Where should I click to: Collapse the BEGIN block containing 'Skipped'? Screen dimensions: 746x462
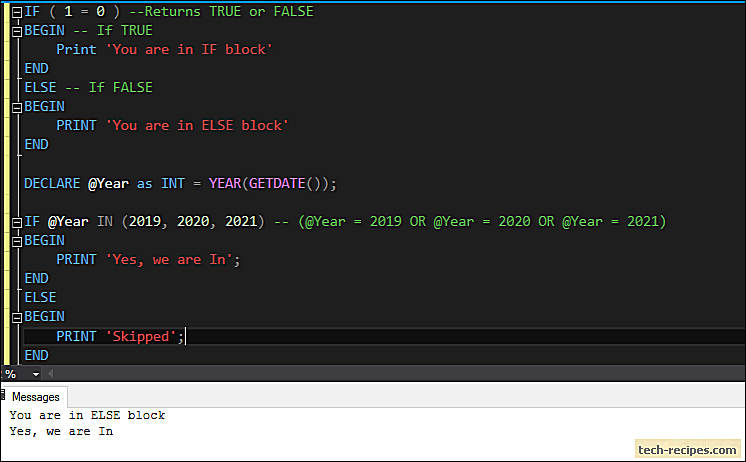tap(17, 318)
